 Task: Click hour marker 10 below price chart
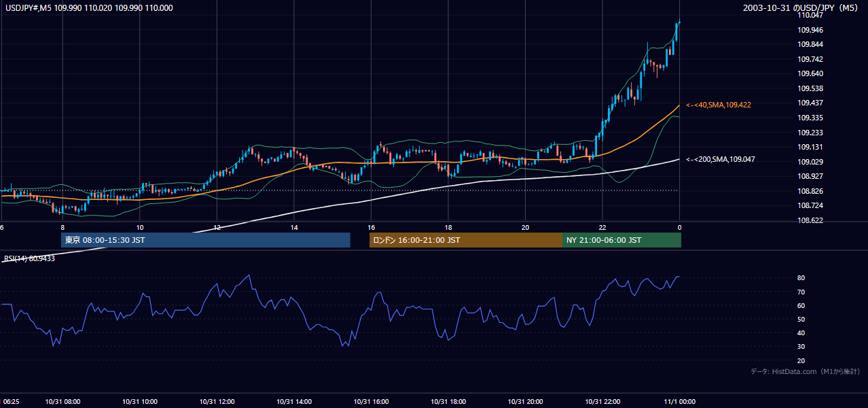click(x=139, y=227)
